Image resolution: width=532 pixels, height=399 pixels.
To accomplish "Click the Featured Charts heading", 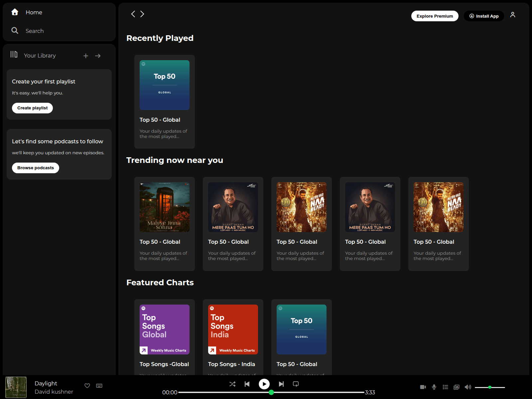I will coord(160,283).
